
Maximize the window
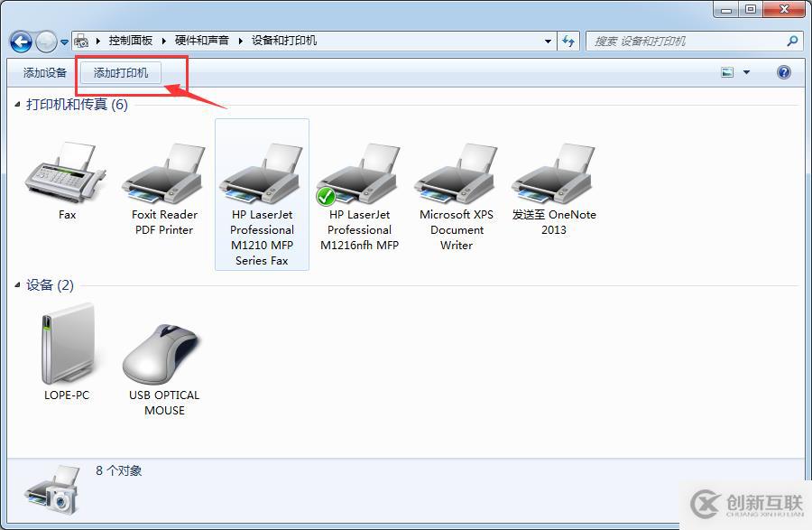(x=751, y=9)
